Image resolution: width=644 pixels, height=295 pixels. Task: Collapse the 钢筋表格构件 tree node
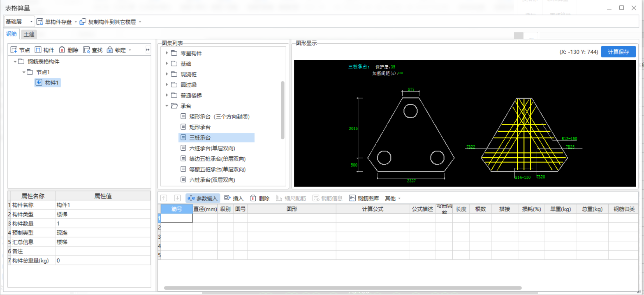[15, 62]
